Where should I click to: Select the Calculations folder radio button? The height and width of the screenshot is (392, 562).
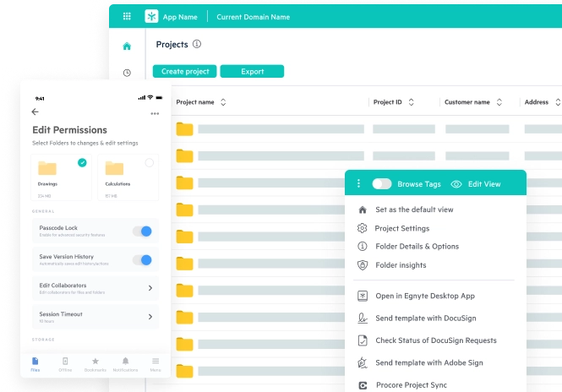click(x=150, y=163)
